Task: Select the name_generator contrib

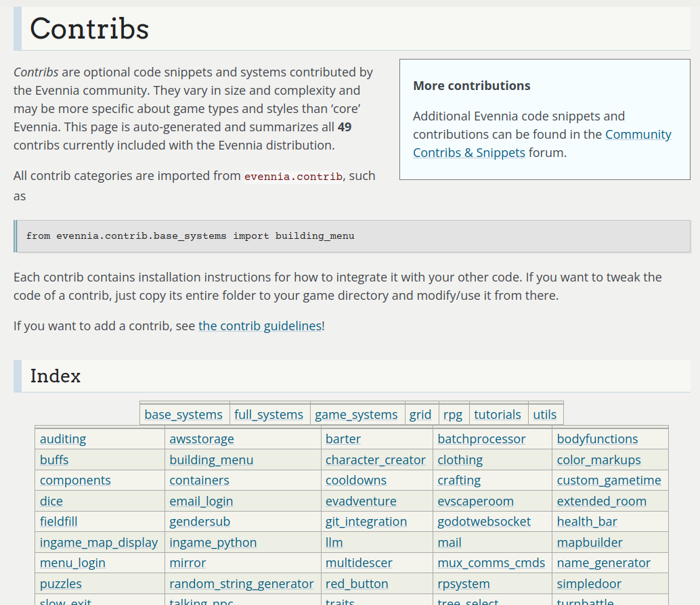Action: 603,563
